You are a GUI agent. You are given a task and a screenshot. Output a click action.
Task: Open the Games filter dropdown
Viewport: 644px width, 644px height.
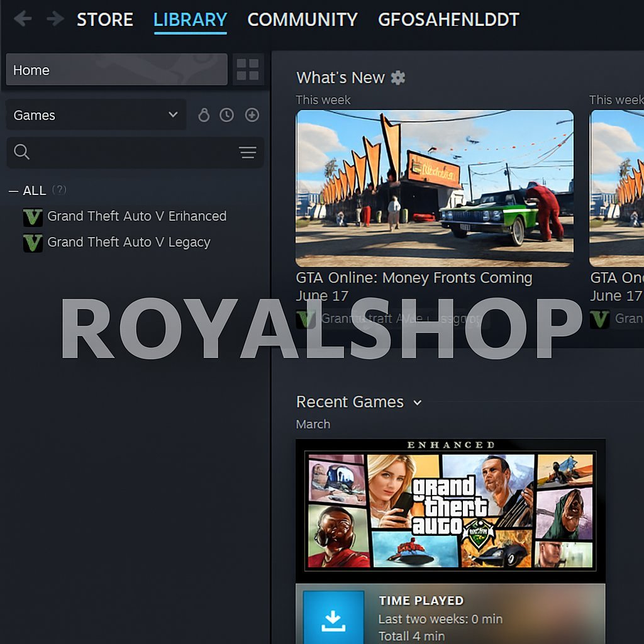(96, 115)
